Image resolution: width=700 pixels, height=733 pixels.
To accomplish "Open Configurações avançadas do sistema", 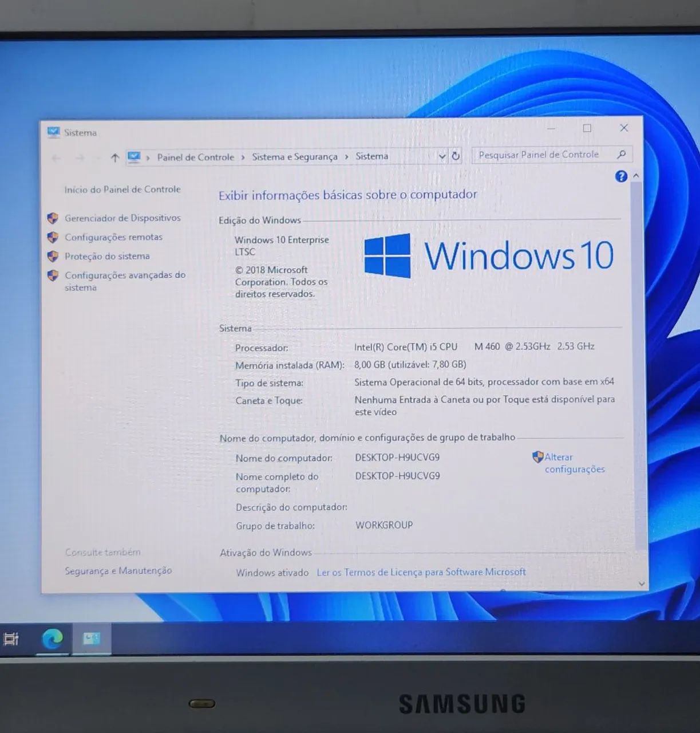I will tap(125, 281).
